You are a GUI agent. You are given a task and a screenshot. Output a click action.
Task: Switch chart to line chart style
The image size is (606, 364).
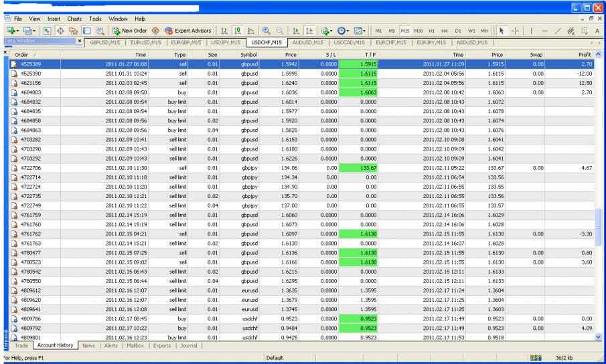click(x=250, y=31)
